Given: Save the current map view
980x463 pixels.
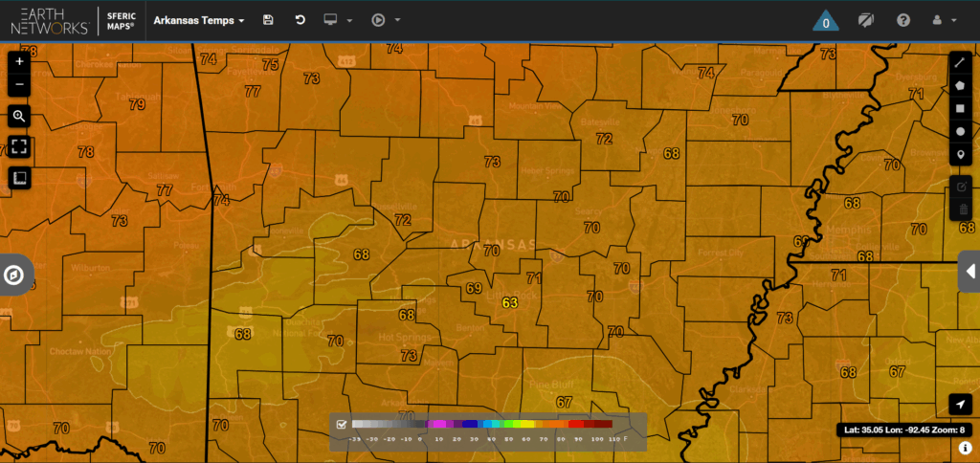Looking at the screenshot, I should pyautogui.click(x=268, y=20).
